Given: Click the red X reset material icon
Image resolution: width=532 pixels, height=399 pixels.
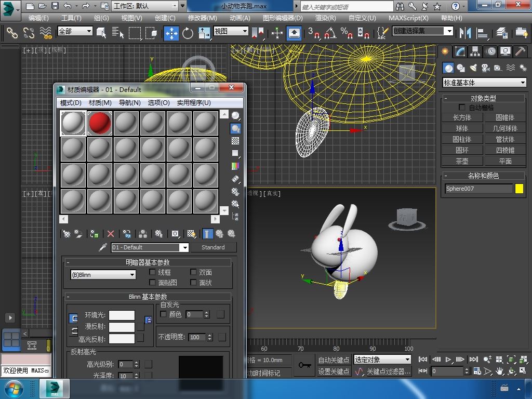Looking at the screenshot, I should [111, 234].
